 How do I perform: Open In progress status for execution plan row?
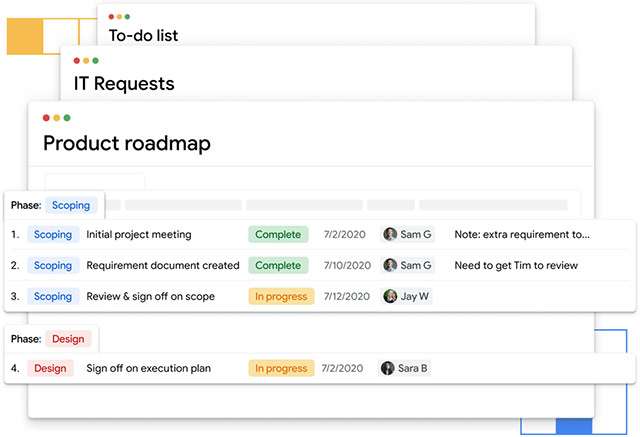click(281, 368)
